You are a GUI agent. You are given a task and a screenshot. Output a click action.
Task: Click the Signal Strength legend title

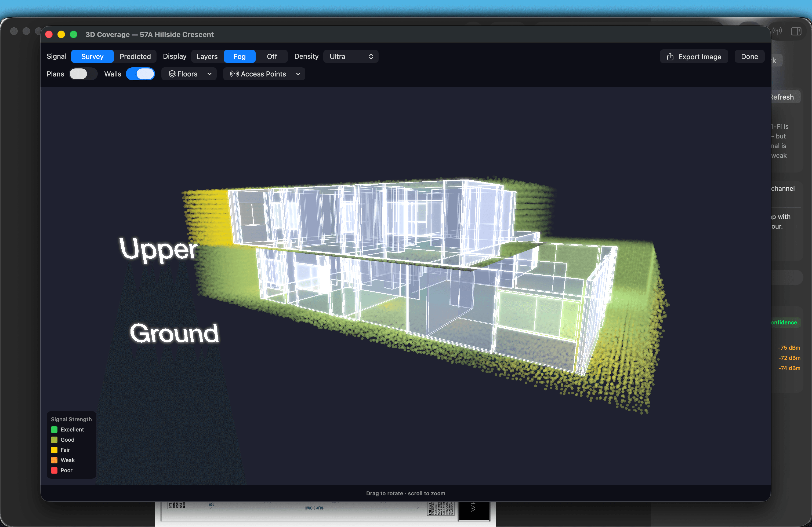click(x=71, y=419)
